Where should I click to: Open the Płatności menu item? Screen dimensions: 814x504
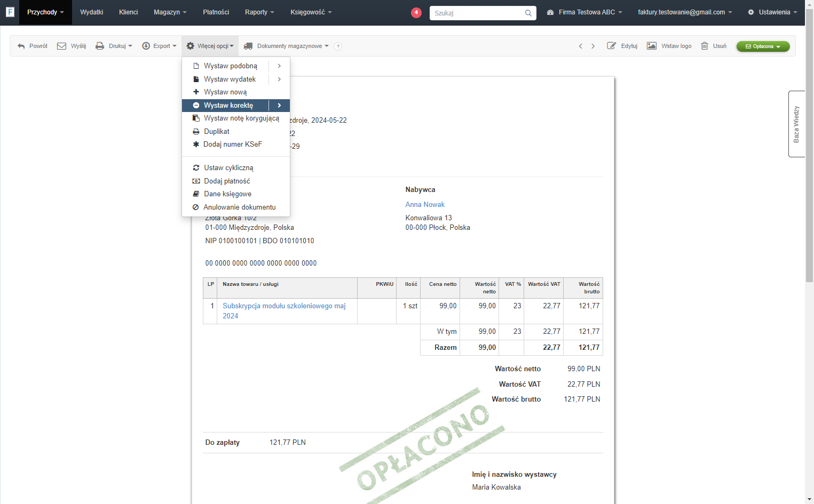click(x=216, y=12)
